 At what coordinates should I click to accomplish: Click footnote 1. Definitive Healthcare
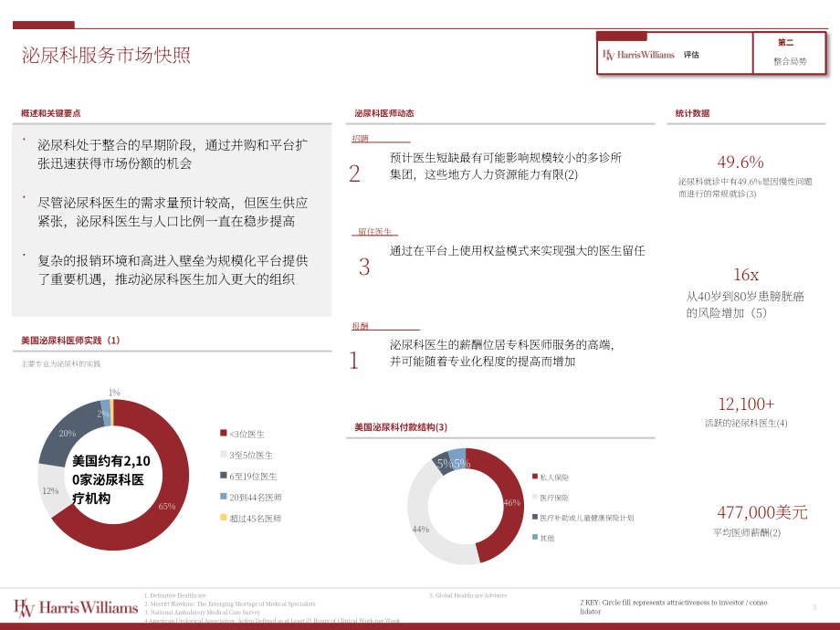(175, 595)
